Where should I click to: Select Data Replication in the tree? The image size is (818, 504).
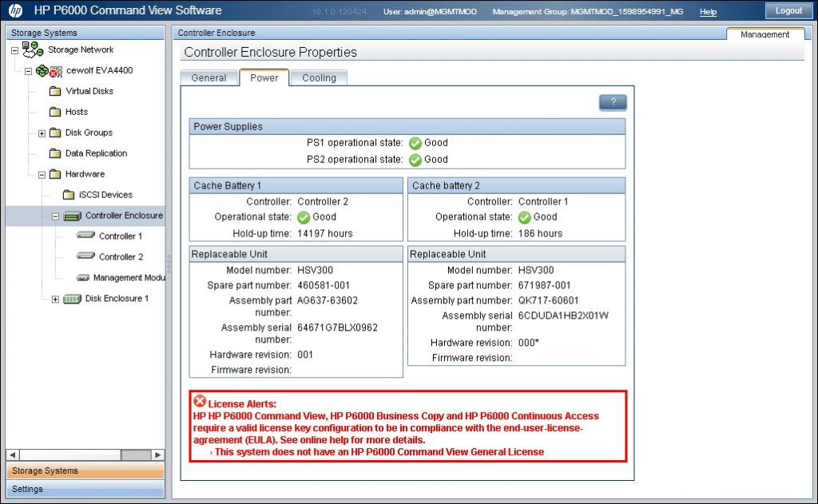96,153
